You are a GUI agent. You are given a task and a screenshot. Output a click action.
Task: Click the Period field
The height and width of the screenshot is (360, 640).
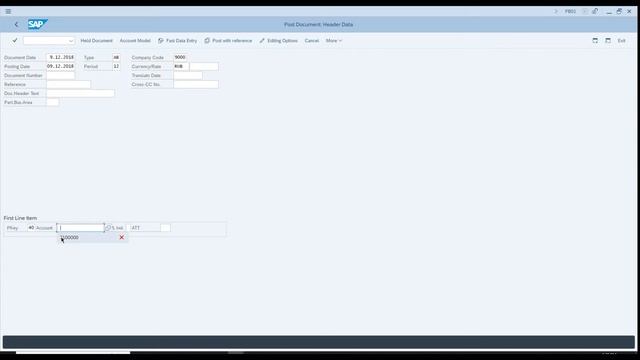[x=116, y=67]
